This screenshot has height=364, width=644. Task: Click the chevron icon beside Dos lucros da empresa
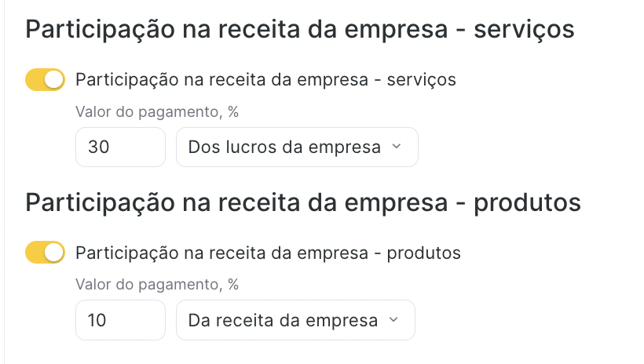click(x=397, y=147)
